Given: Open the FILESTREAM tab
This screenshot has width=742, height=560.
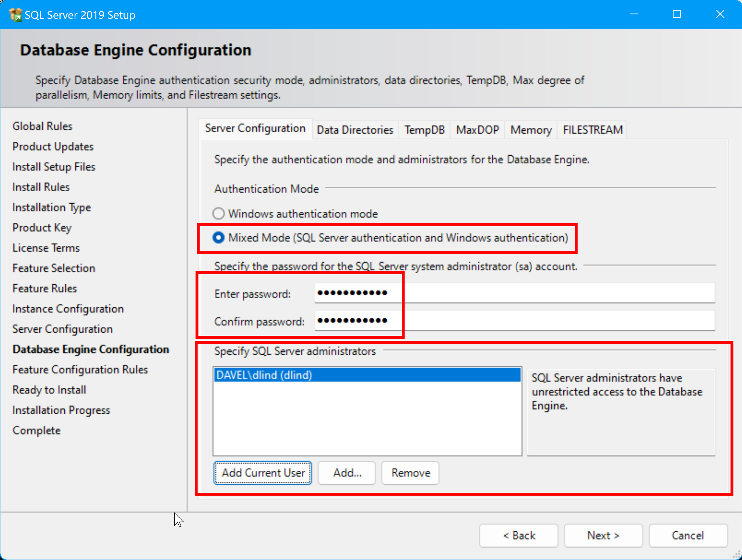Looking at the screenshot, I should 592,130.
